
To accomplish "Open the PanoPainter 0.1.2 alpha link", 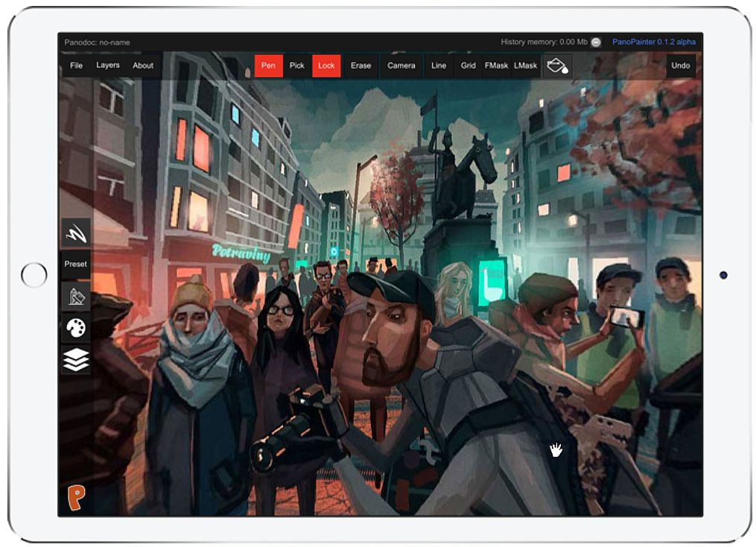I will pyautogui.click(x=654, y=42).
